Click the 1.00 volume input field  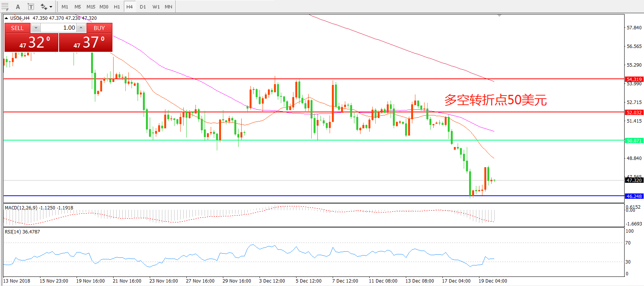58,28
